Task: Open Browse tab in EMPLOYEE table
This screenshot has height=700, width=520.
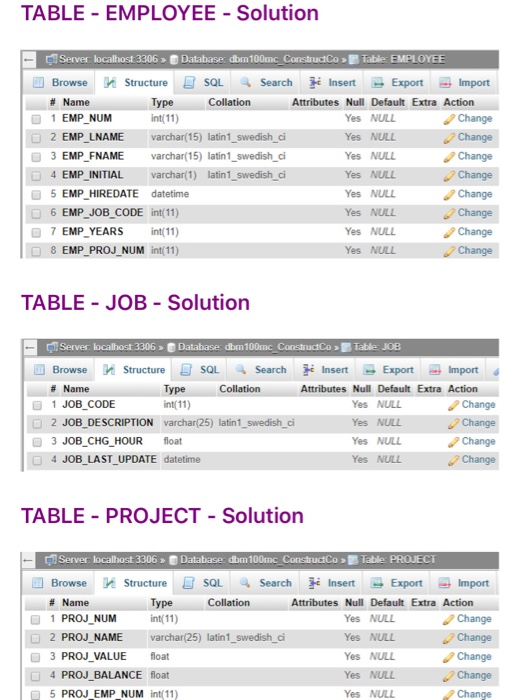Action: [x=60, y=83]
